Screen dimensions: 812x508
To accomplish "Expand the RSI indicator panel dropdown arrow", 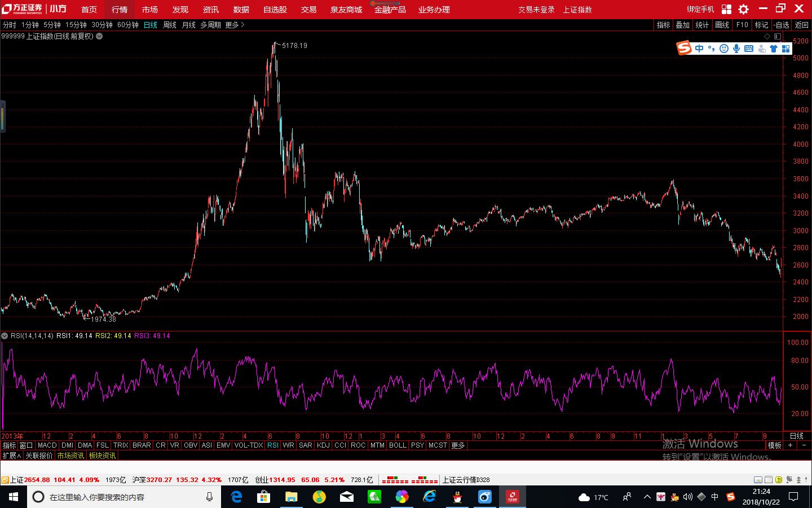I will coord(5,336).
